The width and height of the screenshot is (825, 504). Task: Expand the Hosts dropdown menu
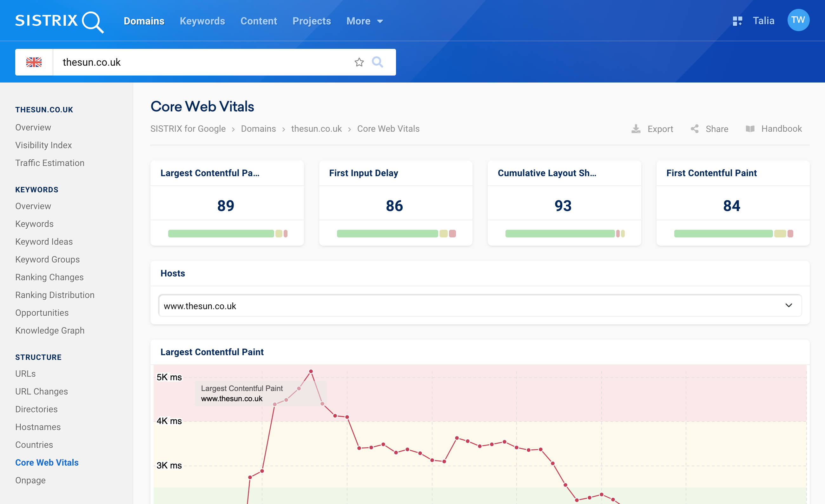coord(789,305)
